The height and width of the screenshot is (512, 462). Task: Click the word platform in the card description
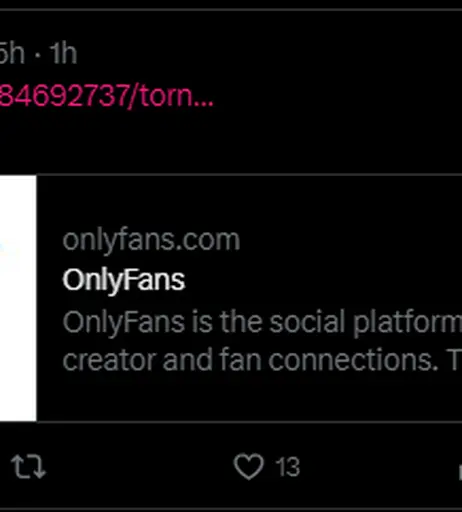click(x=407, y=323)
